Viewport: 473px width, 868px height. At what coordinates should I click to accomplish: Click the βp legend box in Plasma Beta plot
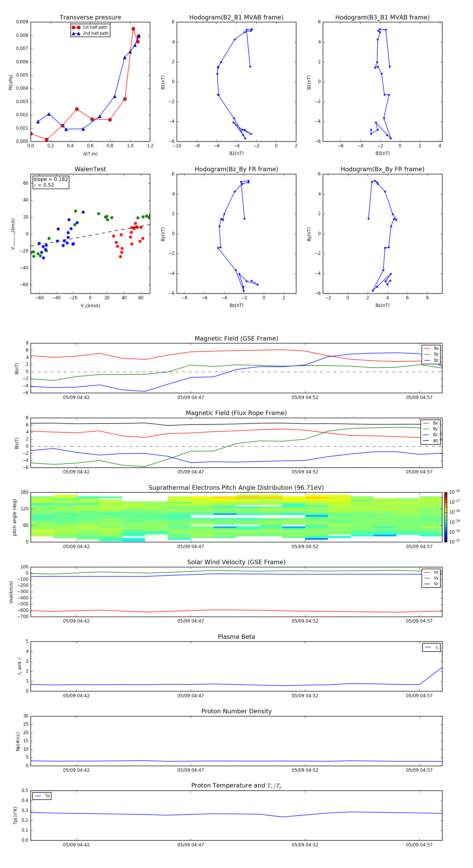pyautogui.click(x=431, y=647)
